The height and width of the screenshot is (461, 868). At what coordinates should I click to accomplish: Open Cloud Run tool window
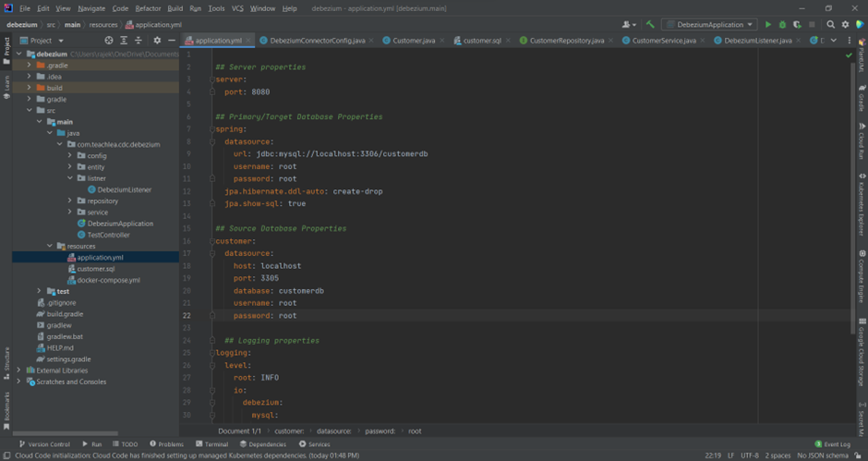click(x=862, y=140)
